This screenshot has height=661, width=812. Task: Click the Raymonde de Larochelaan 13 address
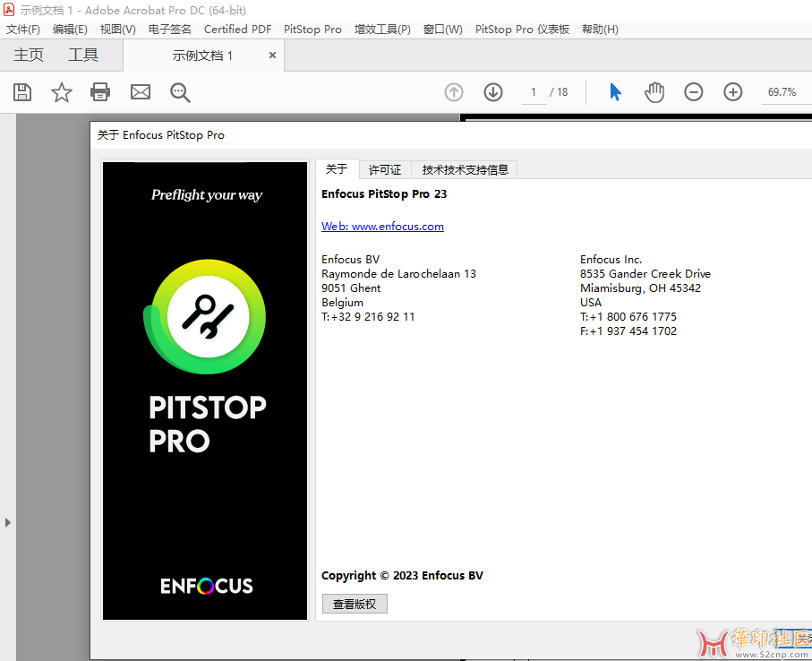(x=398, y=274)
